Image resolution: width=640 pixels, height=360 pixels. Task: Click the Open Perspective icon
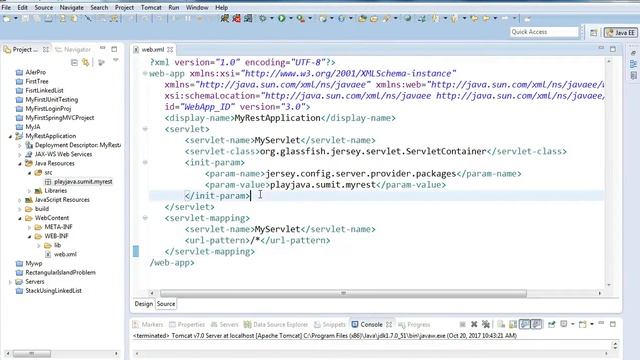coord(593,33)
